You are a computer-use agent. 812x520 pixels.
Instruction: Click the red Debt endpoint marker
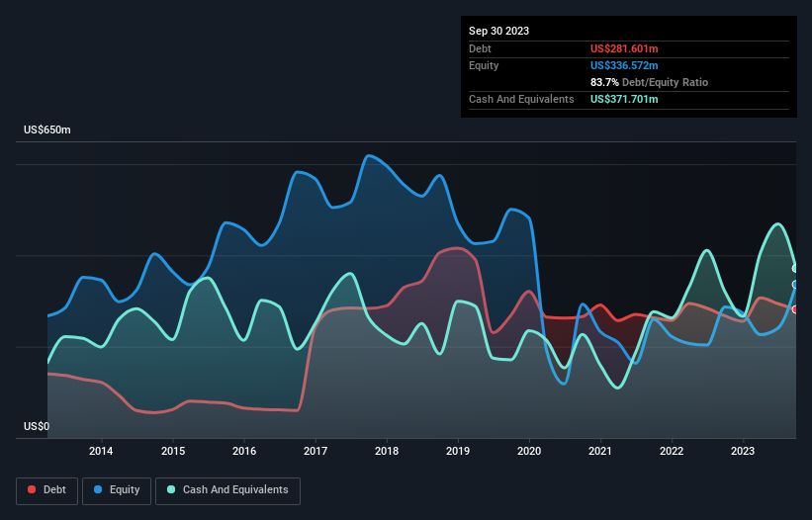point(795,309)
